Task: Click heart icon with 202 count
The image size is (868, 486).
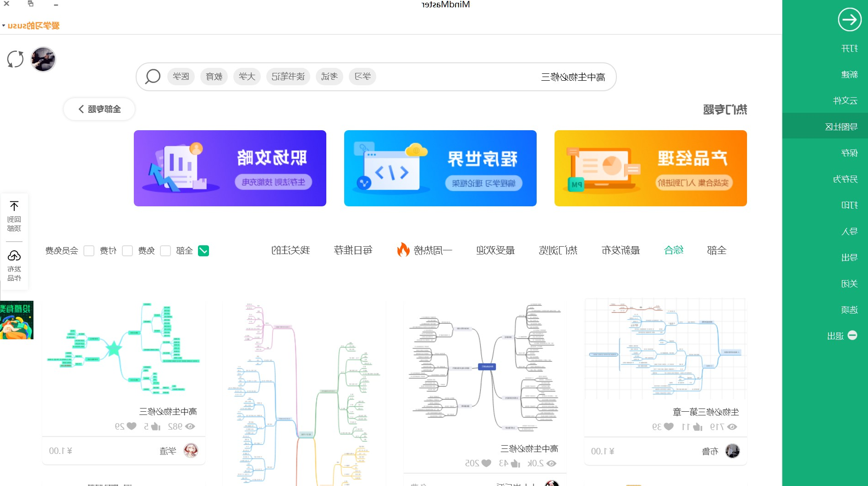Action: [x=486, y=463]
